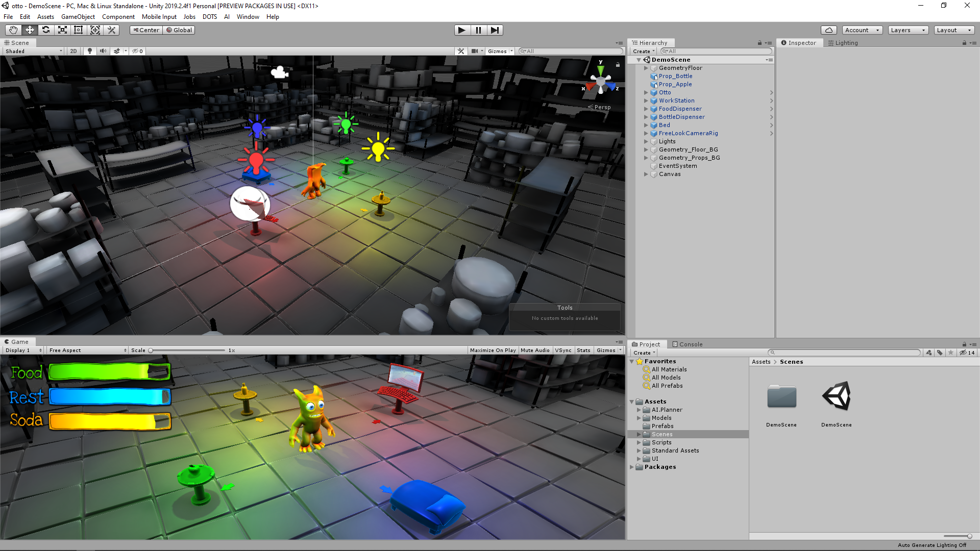Select All Prefabs in Favorites

tap(667, 386)
